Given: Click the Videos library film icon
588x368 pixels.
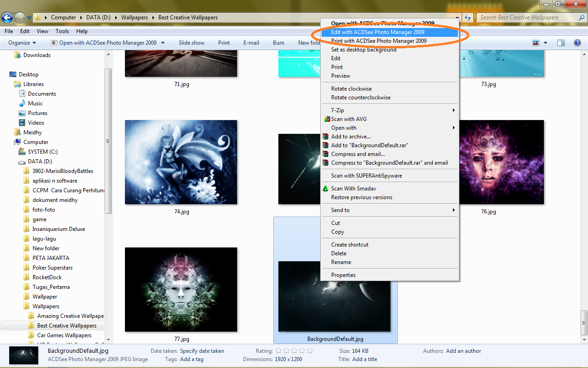Looking at the screenshot, I should [22, 123].
